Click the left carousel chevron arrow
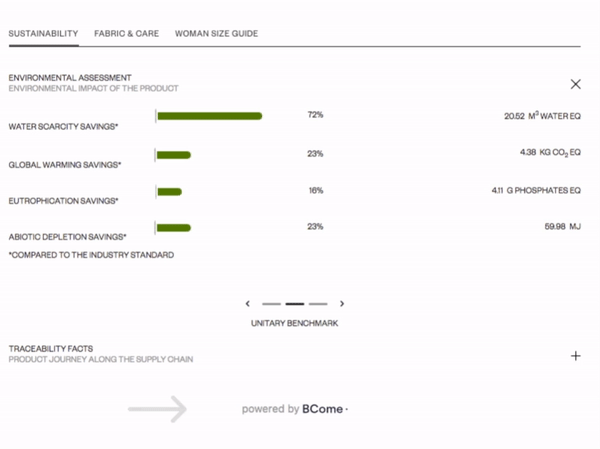600x449 pixels. [x=248, y=304]
